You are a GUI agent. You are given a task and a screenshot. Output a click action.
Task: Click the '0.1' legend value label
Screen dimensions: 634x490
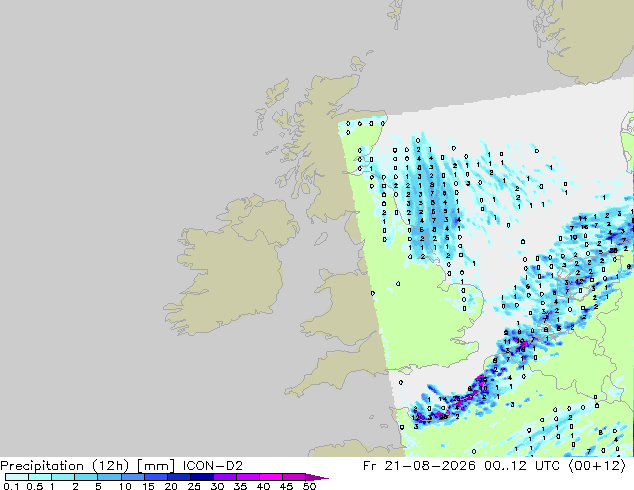coord(11,486)
